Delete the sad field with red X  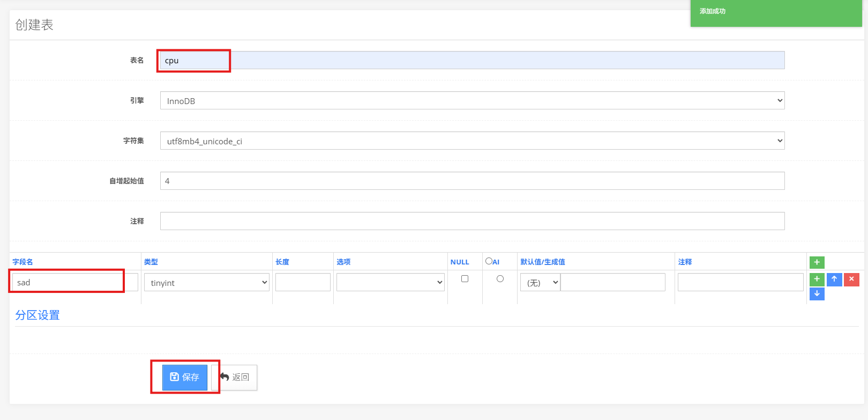coord(851,279)
